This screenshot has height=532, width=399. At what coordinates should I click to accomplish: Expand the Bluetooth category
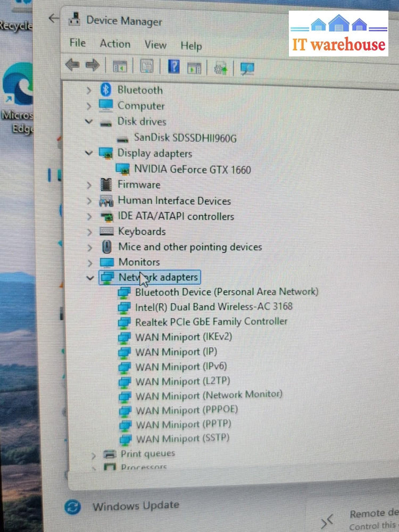[89, 90]
